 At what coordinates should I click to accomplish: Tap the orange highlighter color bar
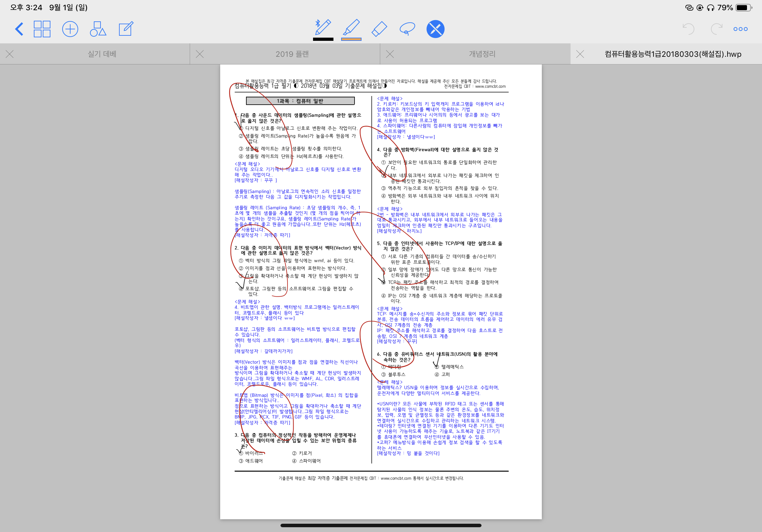pos(351,40)
